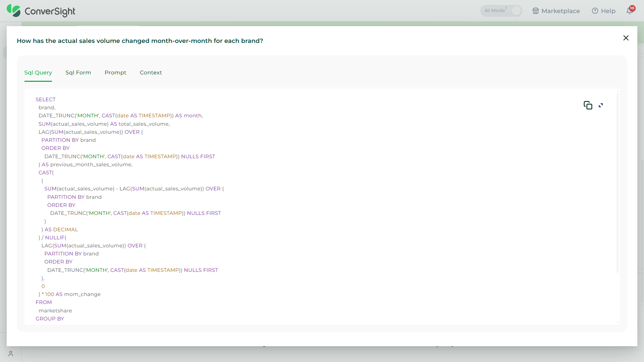Click the 'AS total_sales_volume' line
The width and height of the screenshot is (644, 362).
(104, 124)
